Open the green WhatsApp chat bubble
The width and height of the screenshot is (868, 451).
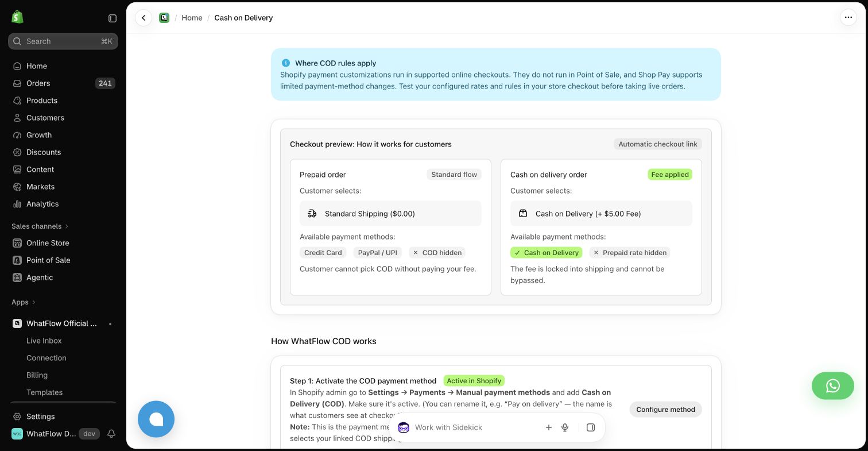832,386
